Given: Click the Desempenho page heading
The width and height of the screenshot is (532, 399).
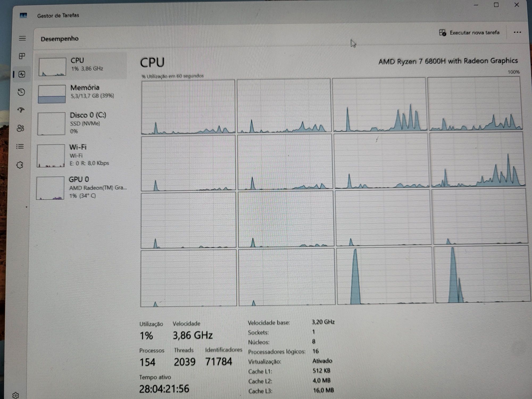Looking at the screenshot, I should click(x=60, y=39).
